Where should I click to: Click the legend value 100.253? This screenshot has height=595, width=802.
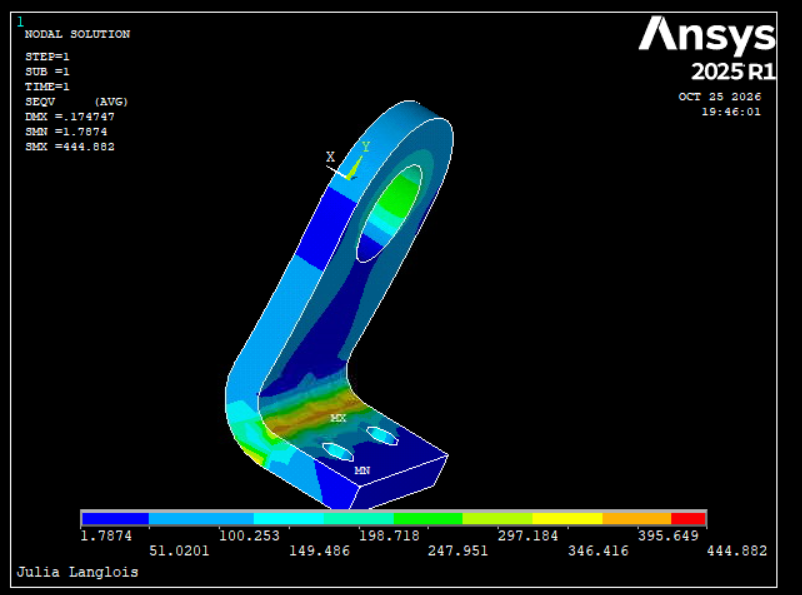[x=249, y=536]
